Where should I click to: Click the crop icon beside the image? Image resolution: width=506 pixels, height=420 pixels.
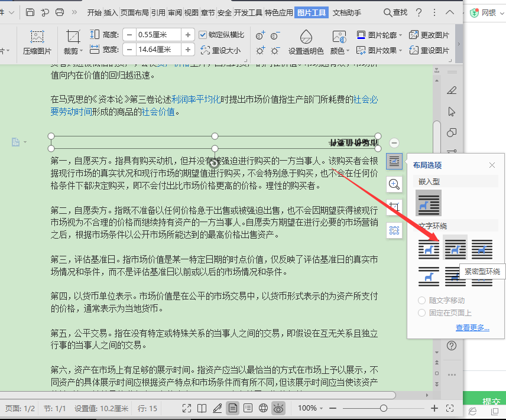pos(394,207)
